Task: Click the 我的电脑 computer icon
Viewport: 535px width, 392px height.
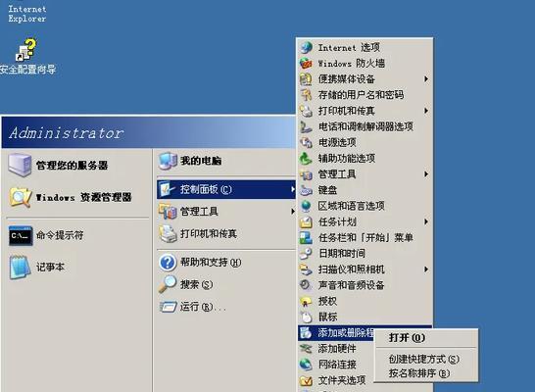Action: coord(168,161)
